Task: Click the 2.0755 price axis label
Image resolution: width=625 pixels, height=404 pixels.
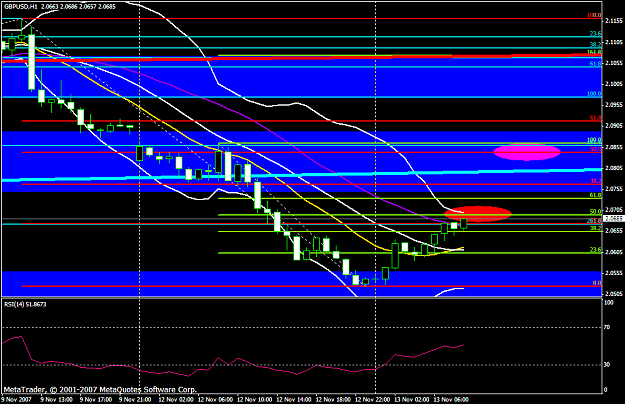Action: click(x=614, y=189)
